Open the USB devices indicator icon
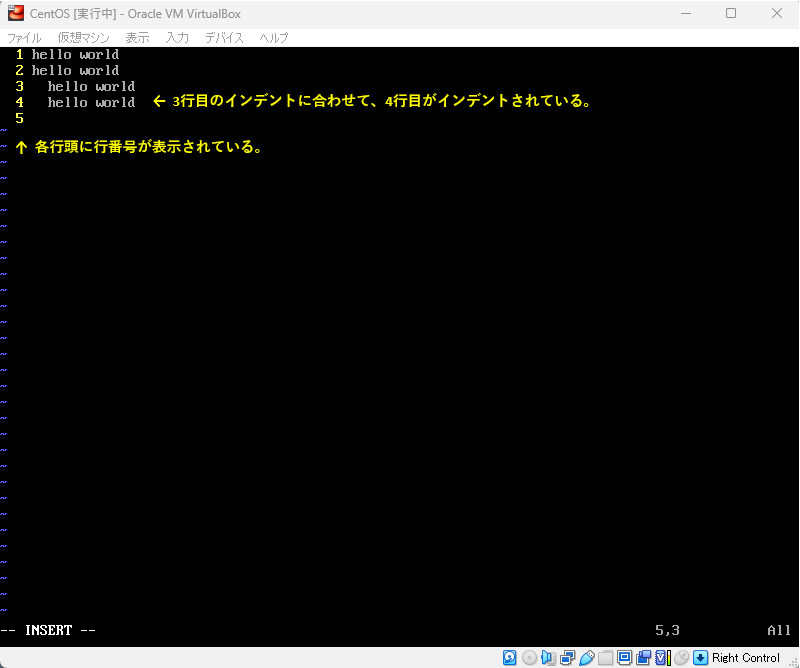 587,657
